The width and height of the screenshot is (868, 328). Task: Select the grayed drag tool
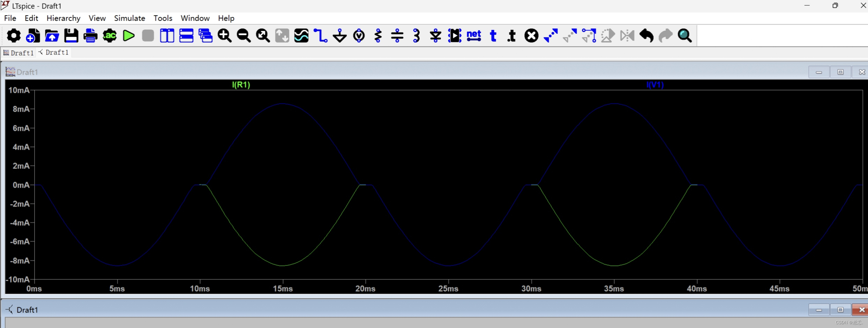click(589, 36)
